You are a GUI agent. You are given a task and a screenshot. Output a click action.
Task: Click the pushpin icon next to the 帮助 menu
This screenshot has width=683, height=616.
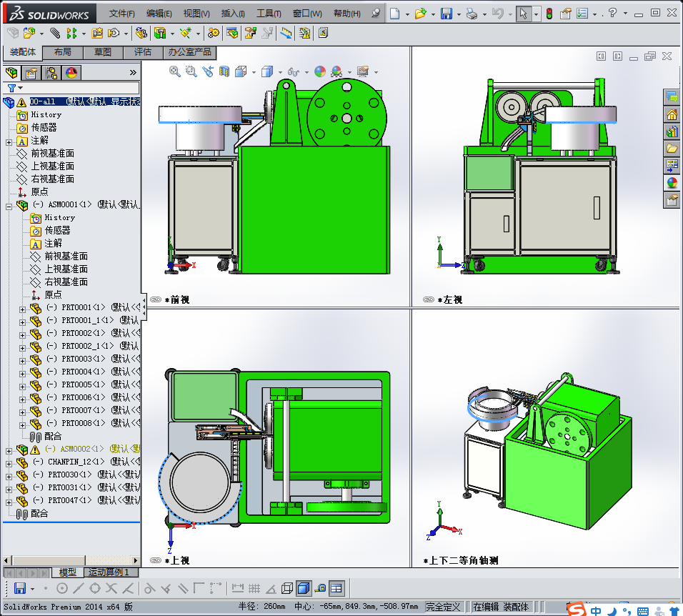(x=376, y=14)
